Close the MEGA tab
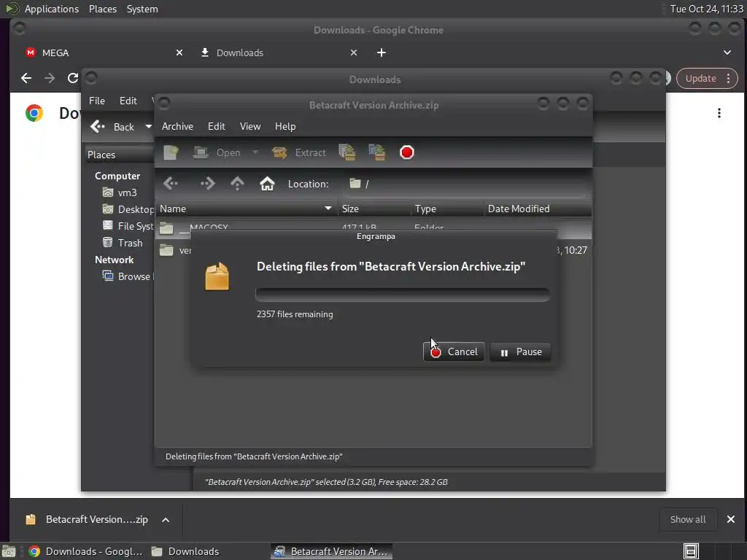Image resolution: width=747 pixels, height=560 pixels. (179, 52)
